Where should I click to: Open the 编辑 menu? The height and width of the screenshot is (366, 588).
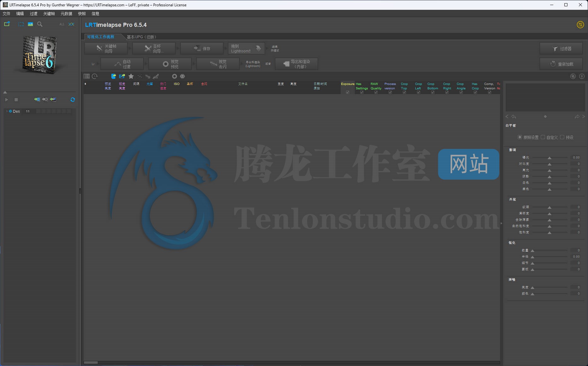coord(20,14)
